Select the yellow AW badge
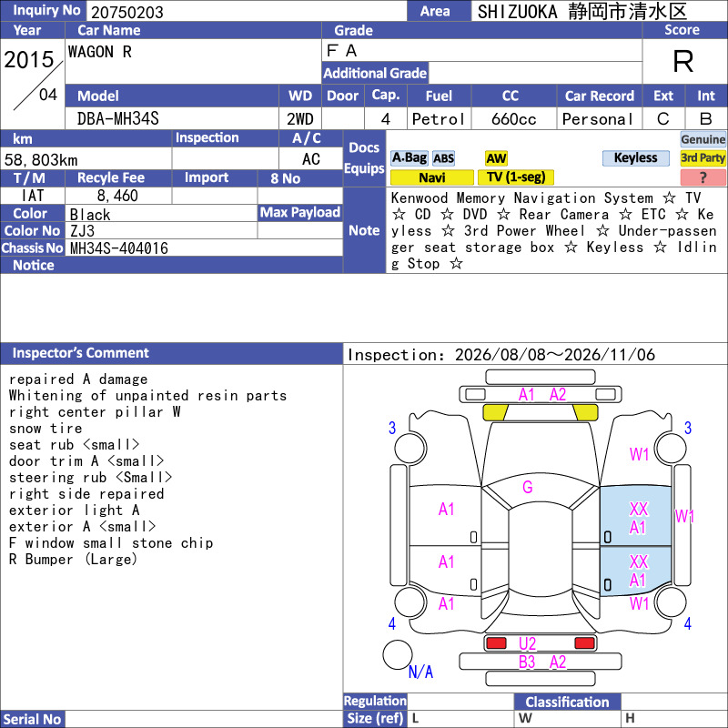Screen dimensions: 728x728 [496, 158]
